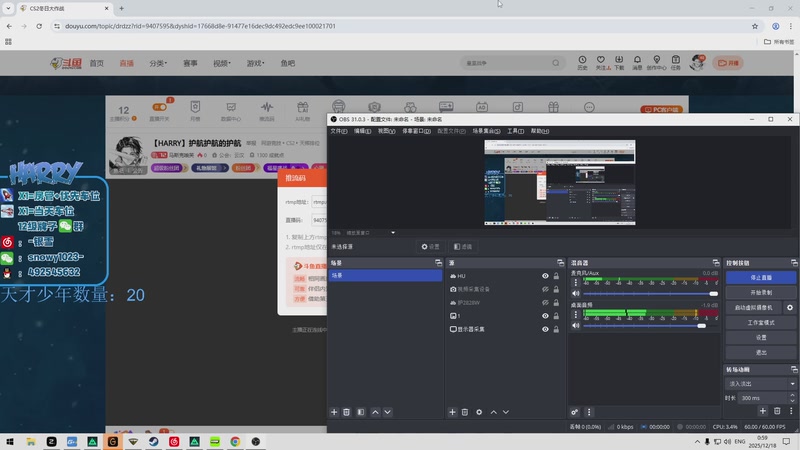Open mixer toolbar options menu
The width and height of the screenshot is (800, 450).
pyautogui.click(x=589, y=412)
